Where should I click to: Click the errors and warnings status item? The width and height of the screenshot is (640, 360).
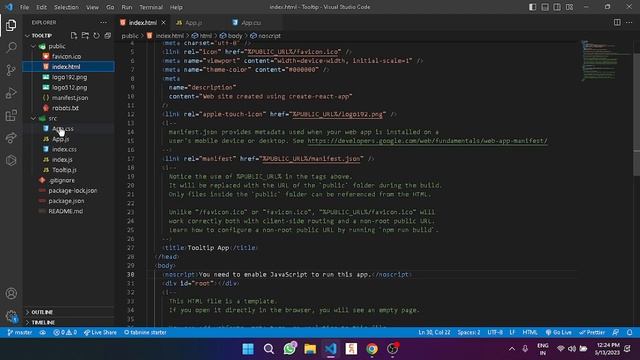pyautogui.click(x=65, y=332)
